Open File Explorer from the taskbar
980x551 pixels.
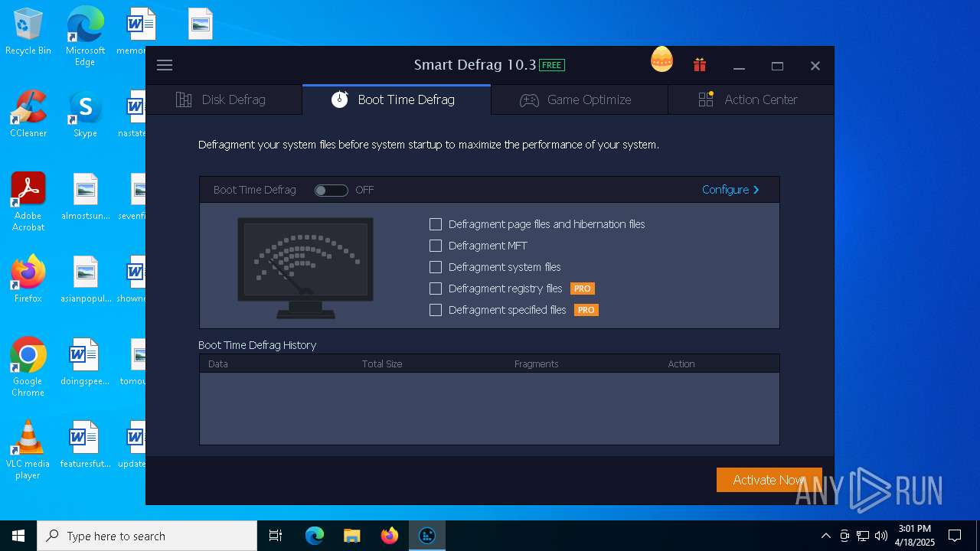(352, 536)
